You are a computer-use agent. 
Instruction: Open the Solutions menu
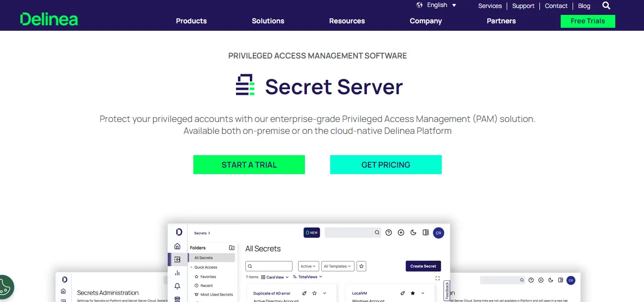[x=268, y=21]
